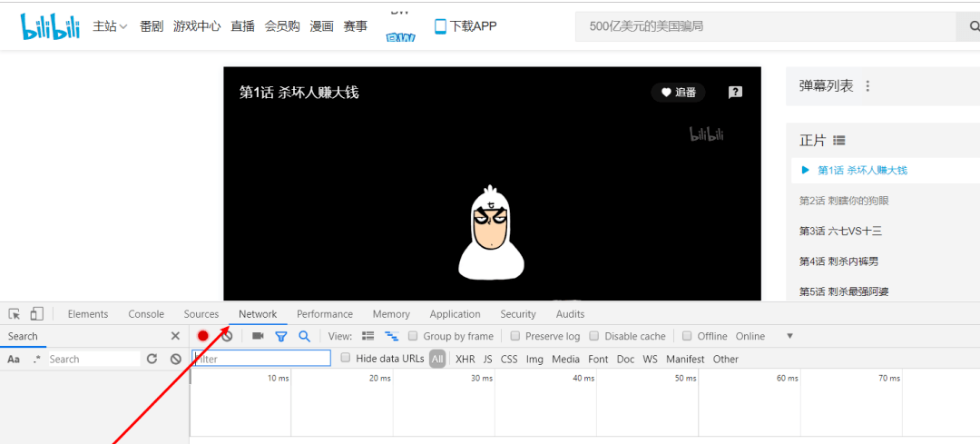Viewport: 980px width, 444px height.
Task: Toggle the list view icon next to 正片
Action: tap(838, 140)
